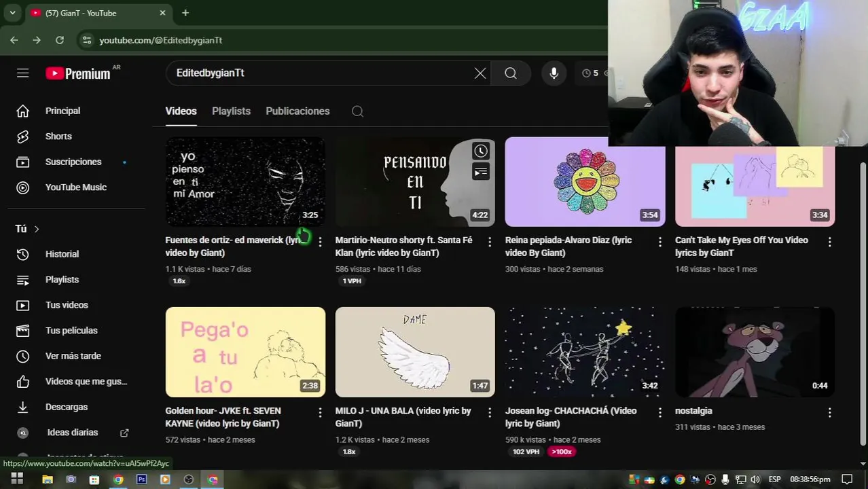Play the Pega'o a tu la'o thumbnail

pos(245,352)
